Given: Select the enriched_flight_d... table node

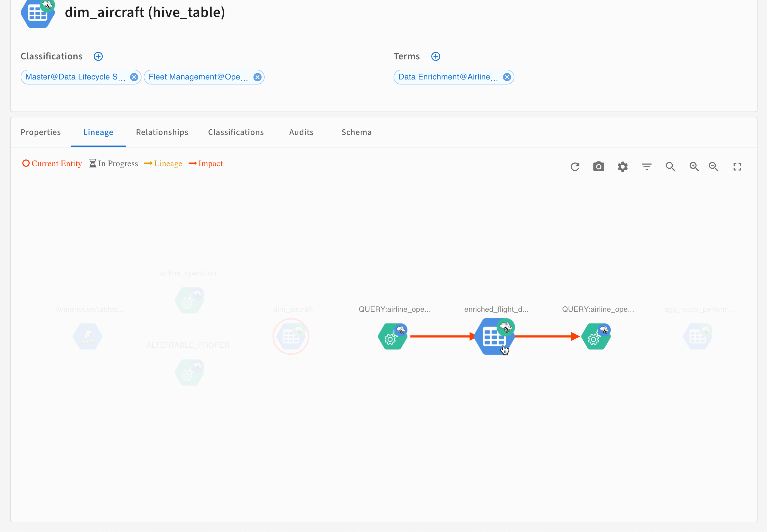Looking at the screenshot, I should pyautogui.click(x=494, y=336).
